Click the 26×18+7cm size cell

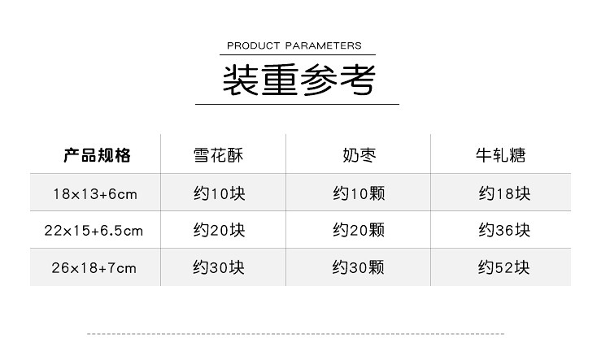(95, 267)
